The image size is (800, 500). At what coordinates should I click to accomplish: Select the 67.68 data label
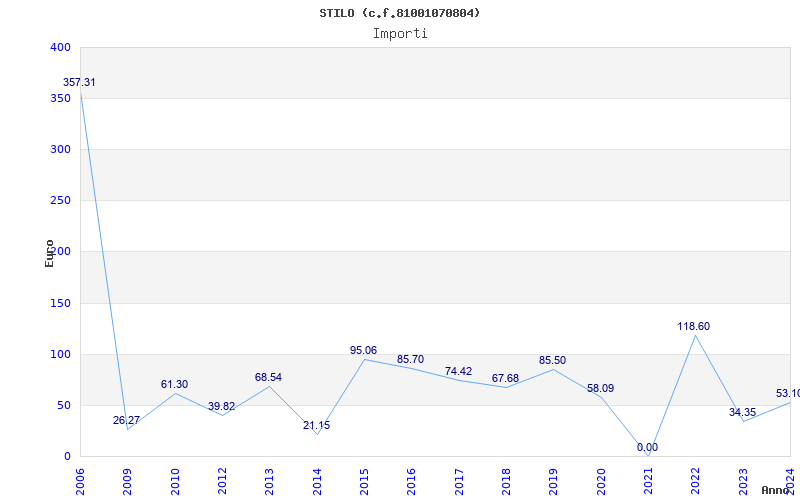click(505, 379)
